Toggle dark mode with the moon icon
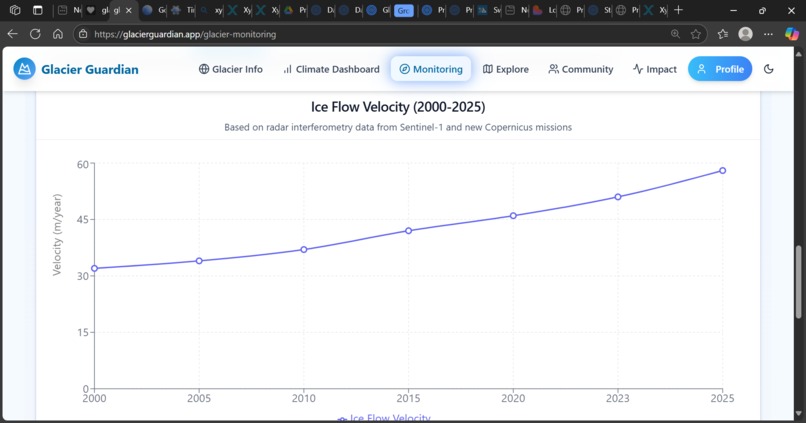Screen dimensions: 806x423 768,69
